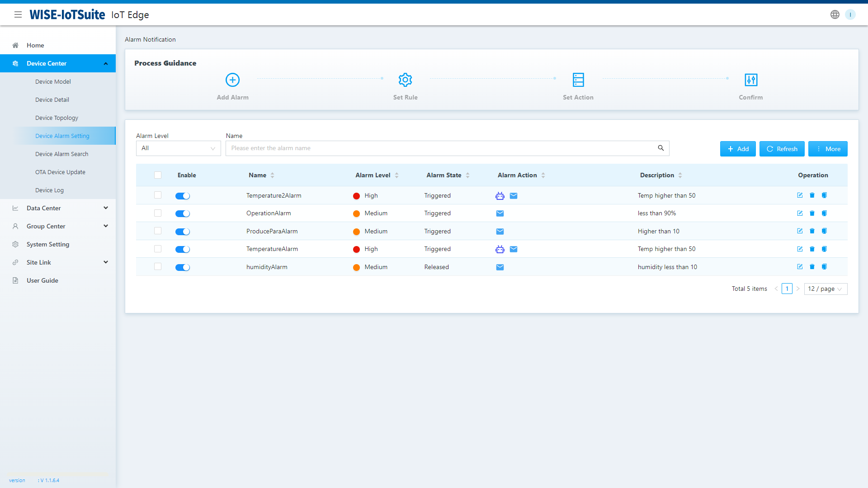The height and width of the screenshot is (488, 868).
Task: Click the alarm name search input field
Action: (x=441, y=148)
